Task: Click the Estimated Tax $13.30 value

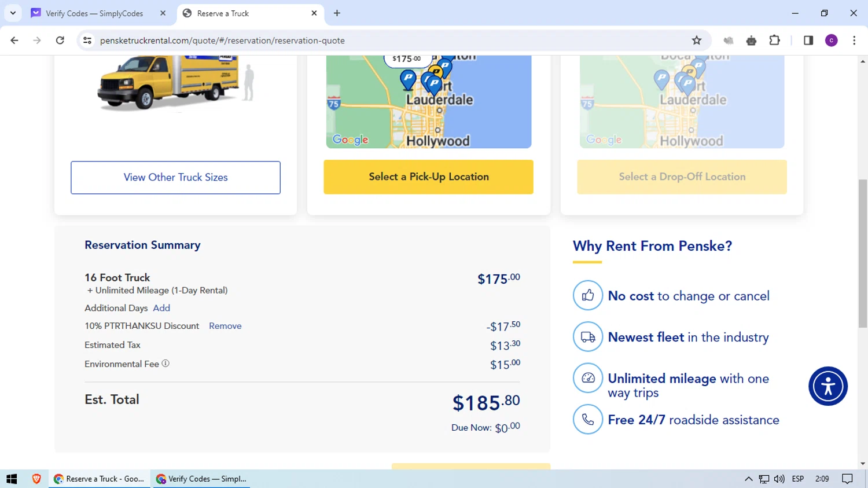Action: [505, 346]
